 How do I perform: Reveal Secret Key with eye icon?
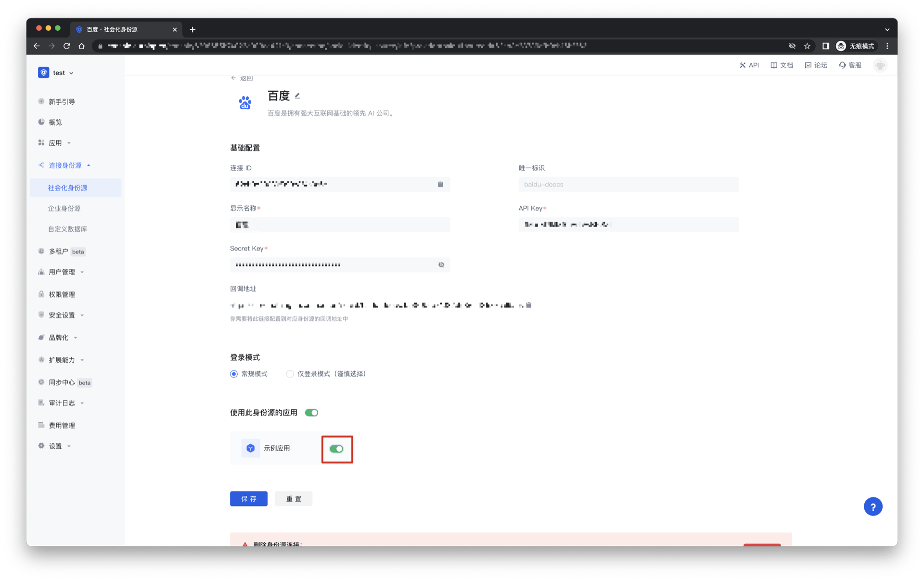tap(441, 265)
